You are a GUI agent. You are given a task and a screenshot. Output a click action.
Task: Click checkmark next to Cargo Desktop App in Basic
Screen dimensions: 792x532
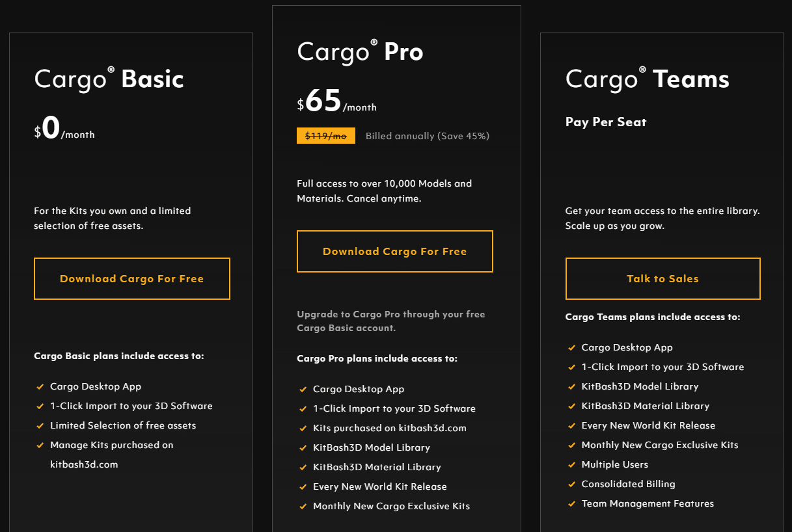coord(40,387)
